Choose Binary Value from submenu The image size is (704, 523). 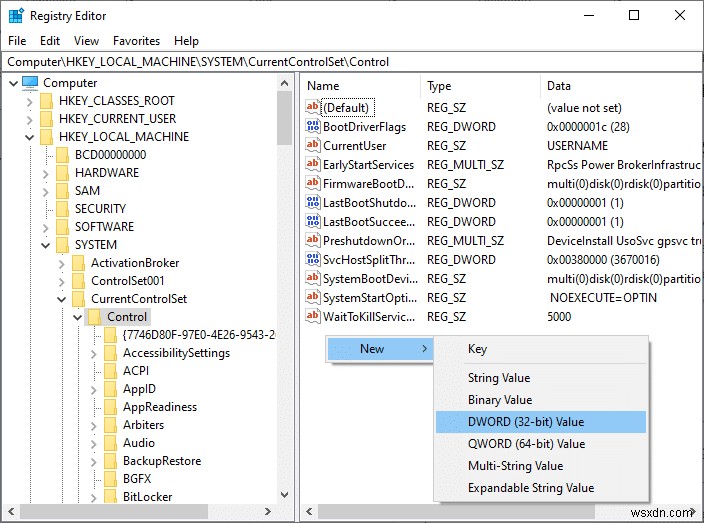click(x=541, y=400)
